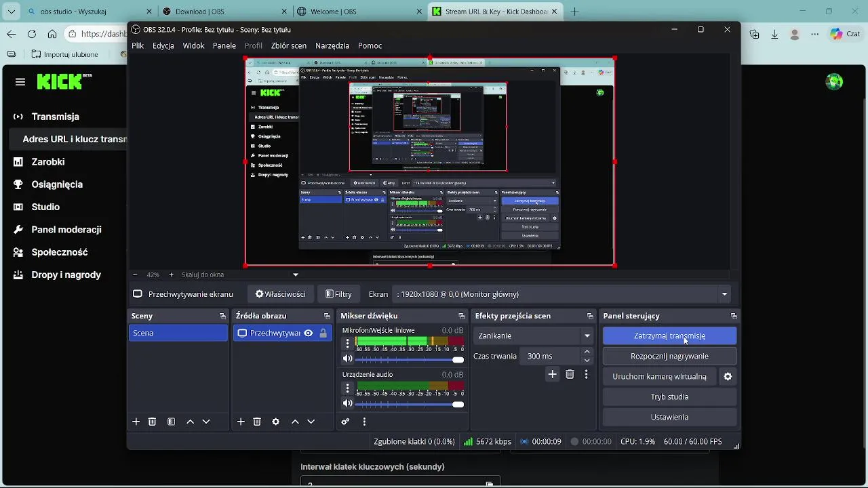Add a new scene with plus icon
This screenshot has height=488, width=868.
coord(136,422)
